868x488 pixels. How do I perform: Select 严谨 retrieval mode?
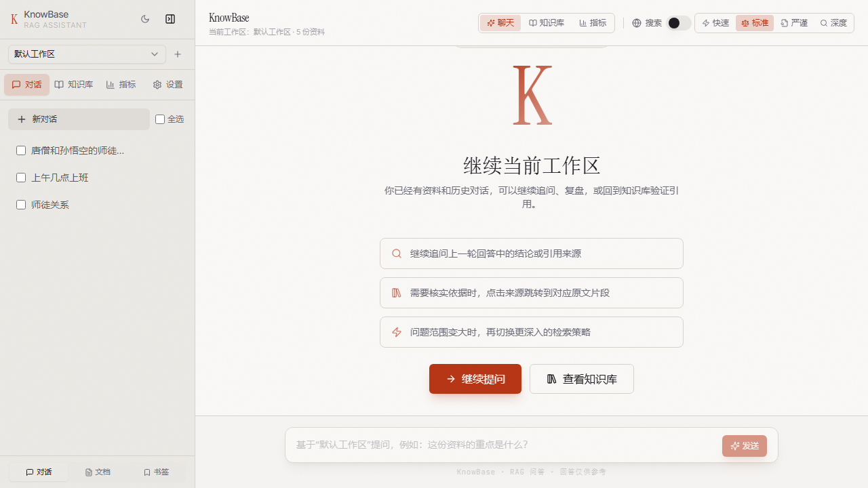(x=794, y=23)
